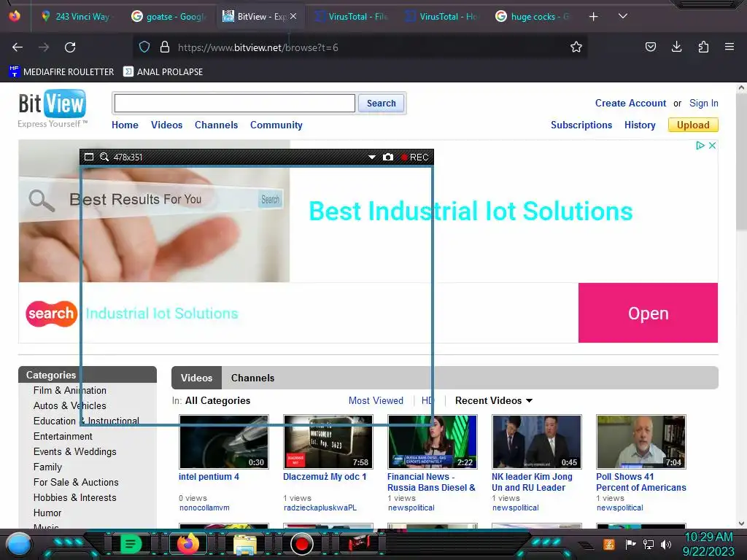Select the Videos tab in browse panel

196,378
